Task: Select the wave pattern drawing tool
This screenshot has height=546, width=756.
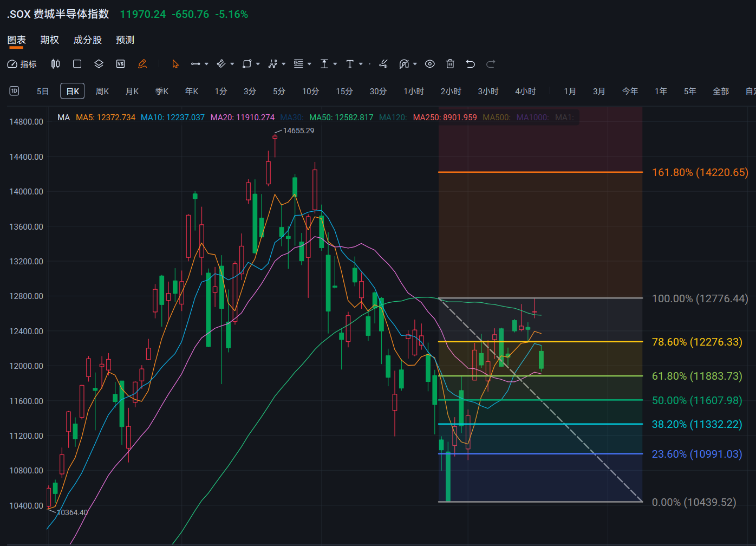Action: [x=273, y=64]
